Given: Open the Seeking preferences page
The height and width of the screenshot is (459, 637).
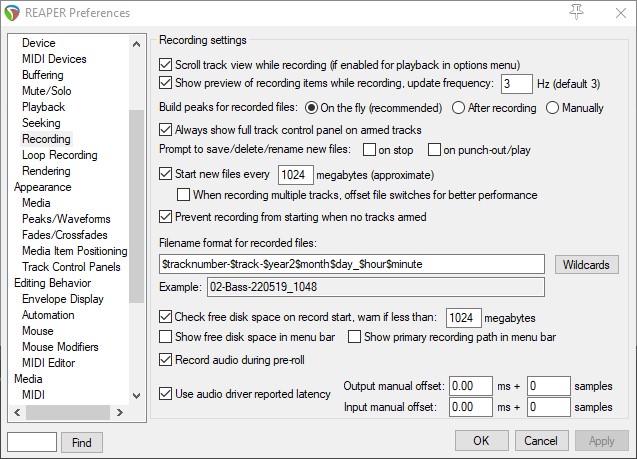Looking at the screenshot, I should click(x=41, y=123).
